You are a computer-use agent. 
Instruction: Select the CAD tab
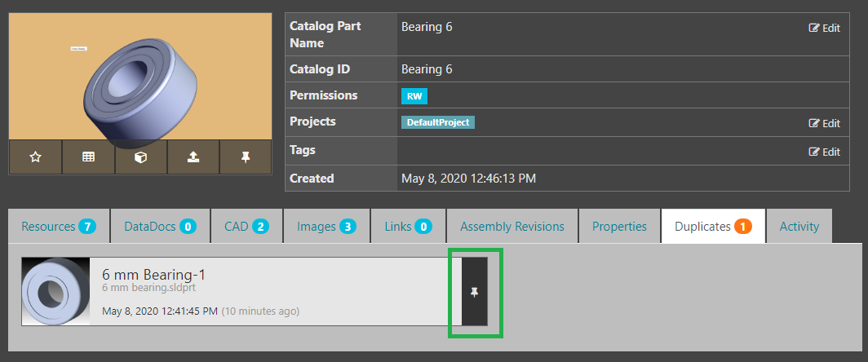(247, 226)
